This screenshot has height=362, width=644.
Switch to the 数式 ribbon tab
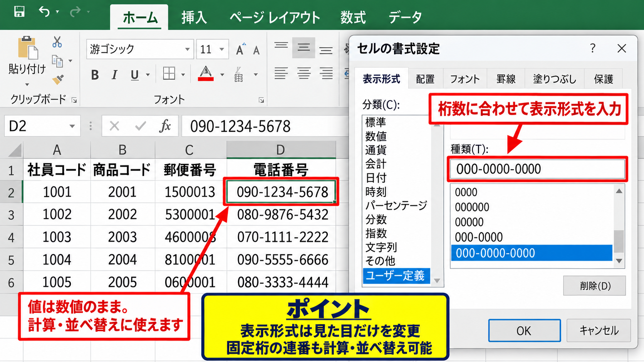pos(353,17)
